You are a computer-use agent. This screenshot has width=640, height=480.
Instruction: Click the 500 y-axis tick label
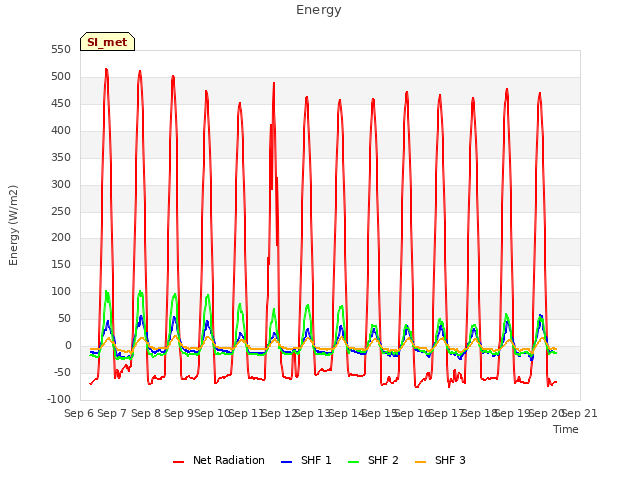pyautogui.click(x=61, y=77)
